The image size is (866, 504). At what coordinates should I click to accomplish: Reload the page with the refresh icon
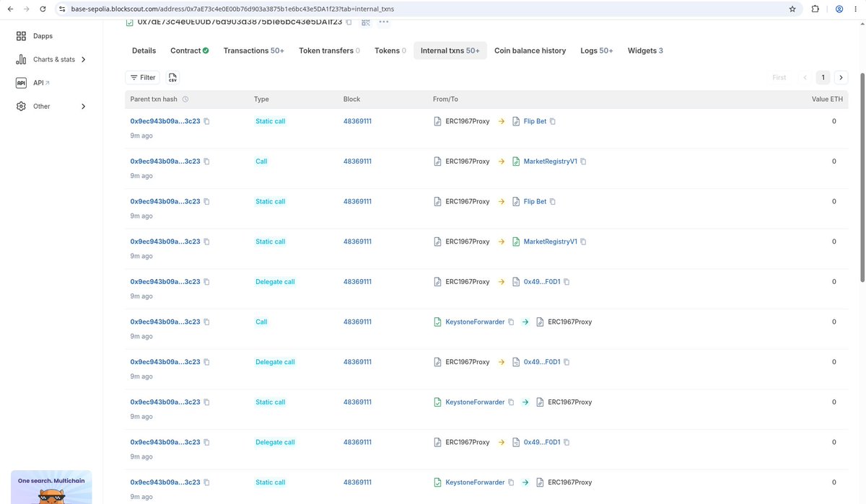coord(43,9)
